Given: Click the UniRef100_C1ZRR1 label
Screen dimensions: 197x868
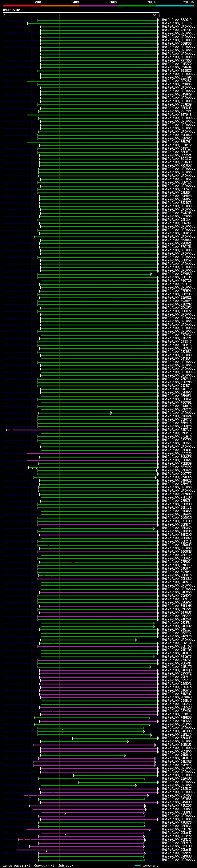Looking at the screenshot, I should coord(176,853).
